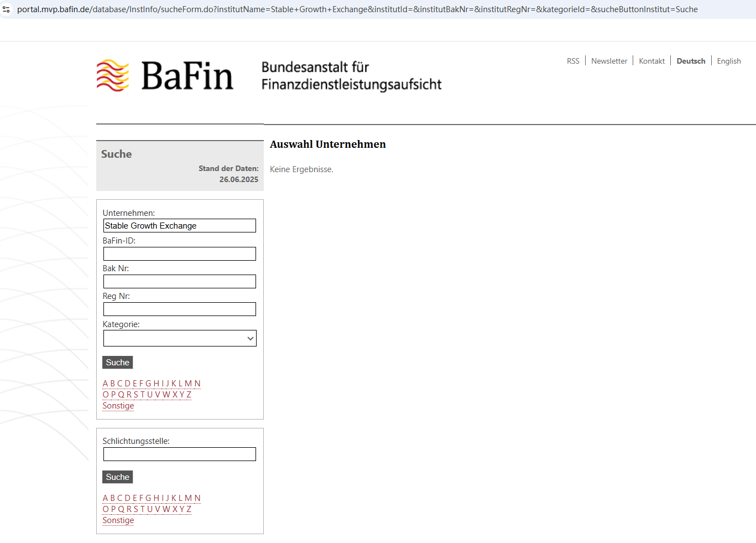Click 'Bundesanstalt für Finanzdienstleistungsaufsicht' title text
The width and height of the screenshot is (756, 543).
352,76
